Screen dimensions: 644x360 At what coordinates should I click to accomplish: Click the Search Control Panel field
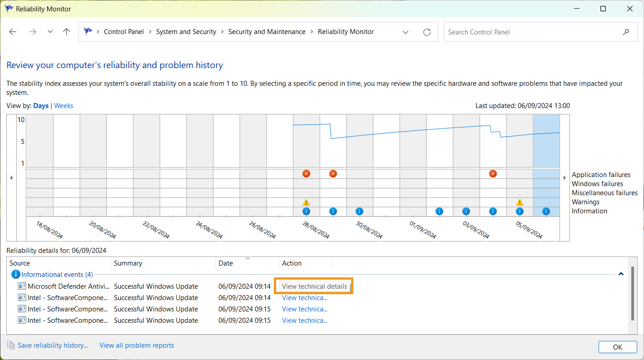pos(531,32)
